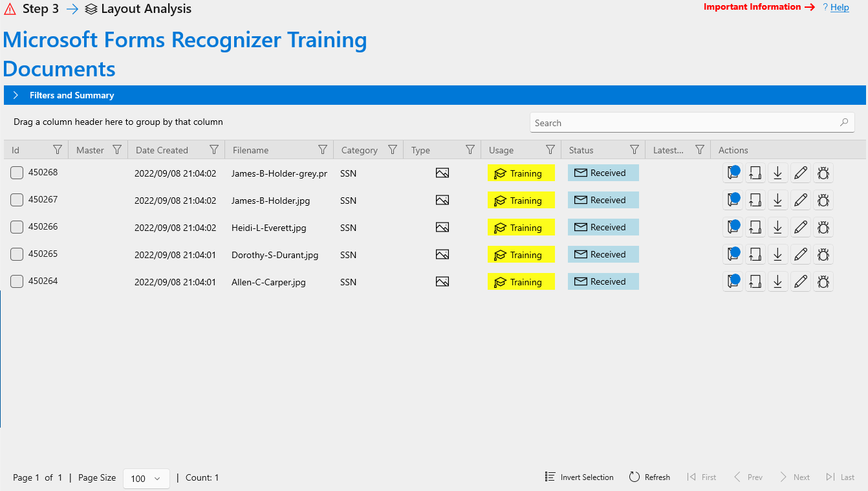Edit Heidi-L-Everett.jpg with the pencil icon
The width and height of the screenshot is (868, 491).
pos(801,227)
